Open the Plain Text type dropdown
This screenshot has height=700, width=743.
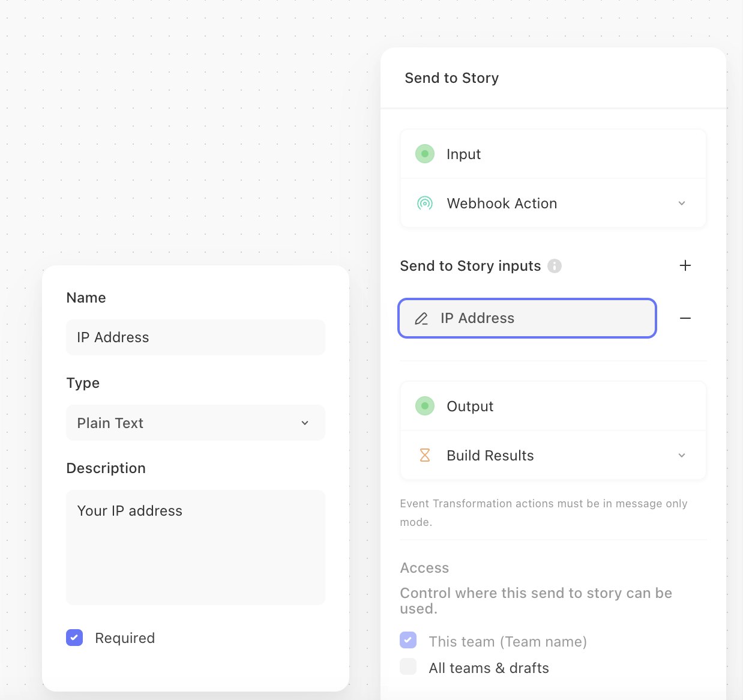(196, 423)
